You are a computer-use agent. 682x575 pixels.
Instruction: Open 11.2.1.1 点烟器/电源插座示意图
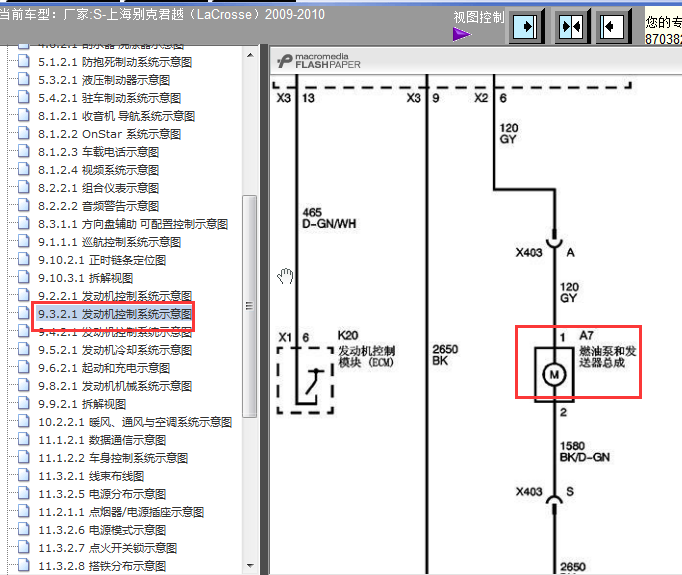(121, 512)
